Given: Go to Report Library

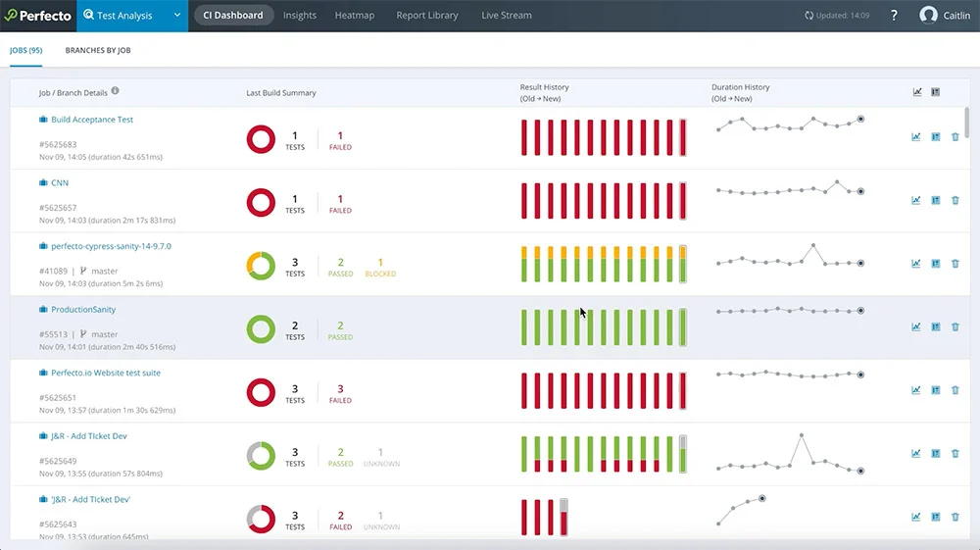Looking at the screenshot, I should (427, 16).
